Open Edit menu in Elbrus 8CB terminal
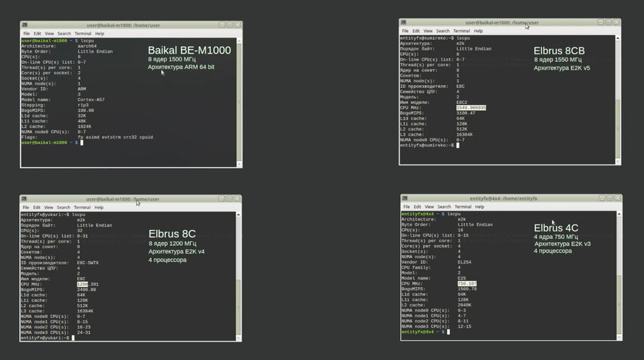The image size is (644, 360). tap(416, 31)
